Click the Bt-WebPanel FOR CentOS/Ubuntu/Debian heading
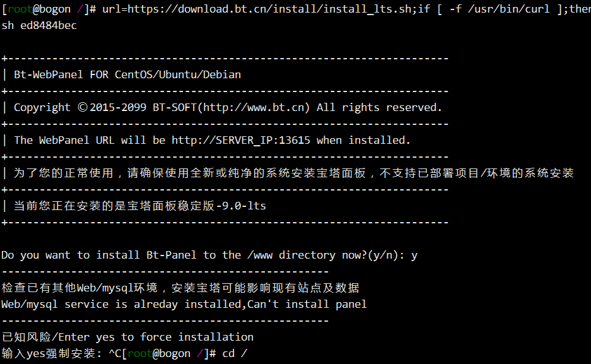 coord(127,74)
